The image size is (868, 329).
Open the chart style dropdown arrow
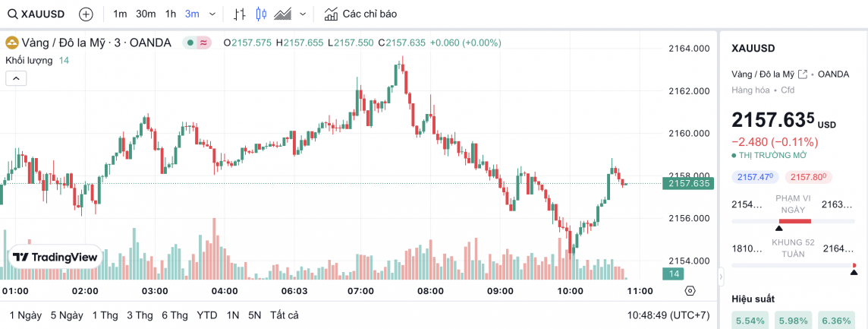pyautogui.click(x=303, y=14)
